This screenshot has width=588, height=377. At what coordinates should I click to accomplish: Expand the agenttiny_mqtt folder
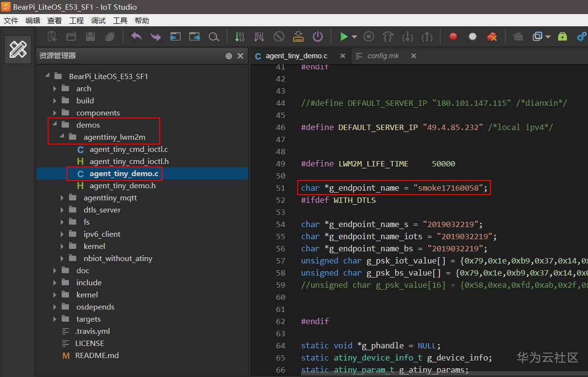point(62,197)
